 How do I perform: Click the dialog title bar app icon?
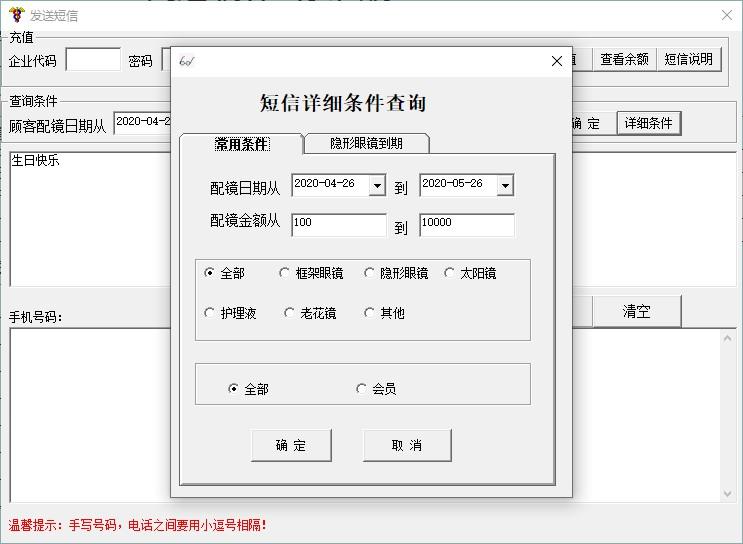[186, 61]
